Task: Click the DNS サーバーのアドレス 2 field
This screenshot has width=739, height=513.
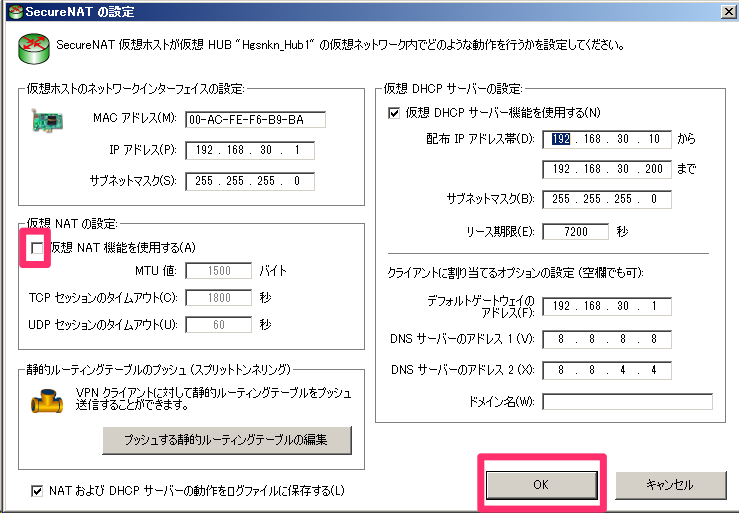Action: pyautogui.click(x=607, y=370)
